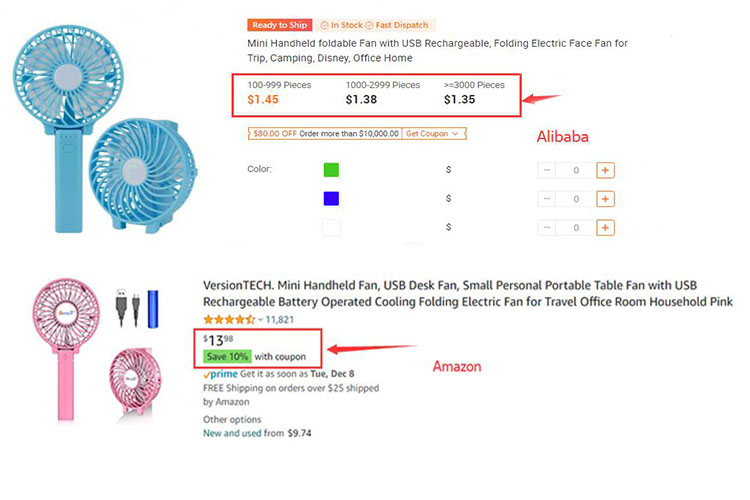The width and height of the screenshot is (750, 500).
Task: Decrease quantity for the green color
Action: tap(547, 170)
